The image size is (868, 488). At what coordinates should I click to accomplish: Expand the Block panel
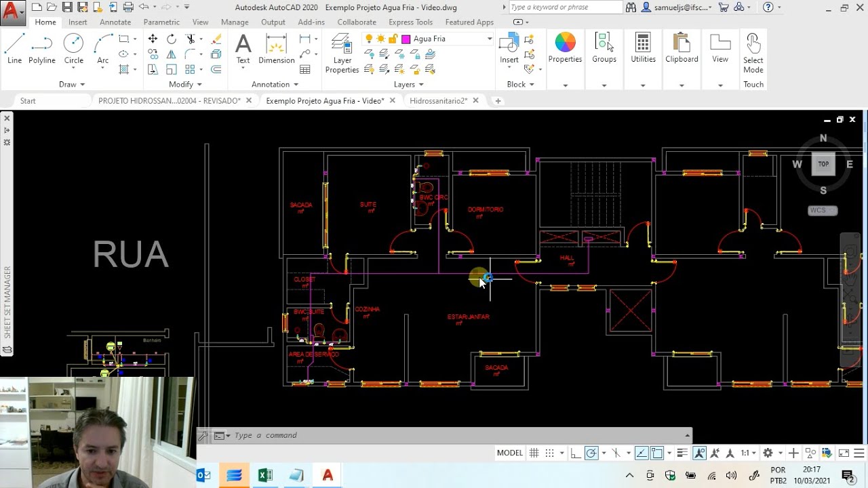521,84
